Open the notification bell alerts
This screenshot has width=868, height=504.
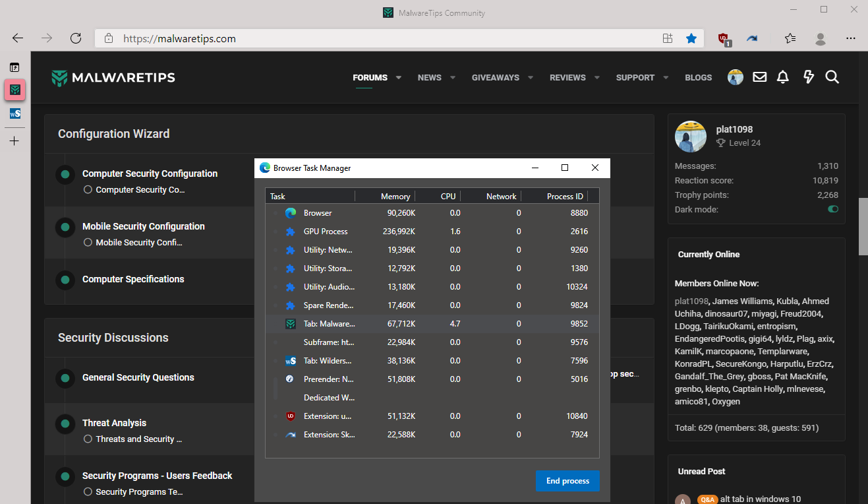[783, 77]
